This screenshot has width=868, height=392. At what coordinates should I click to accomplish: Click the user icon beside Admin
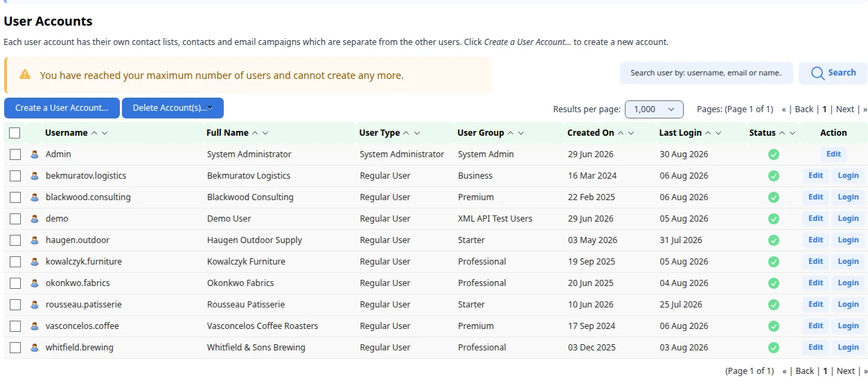click(x=35, y=154)
